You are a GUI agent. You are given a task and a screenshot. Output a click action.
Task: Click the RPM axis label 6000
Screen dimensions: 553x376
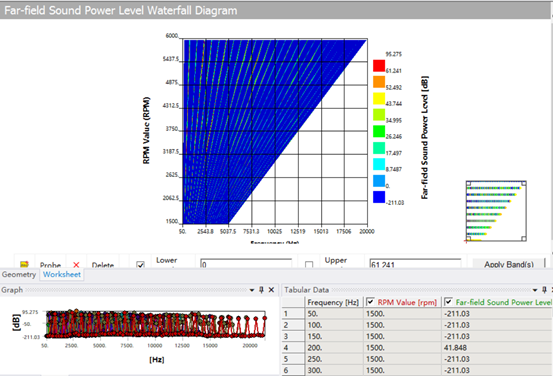172,36
